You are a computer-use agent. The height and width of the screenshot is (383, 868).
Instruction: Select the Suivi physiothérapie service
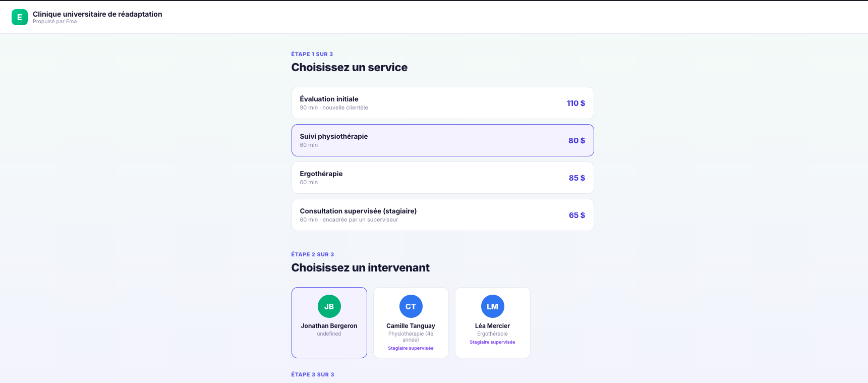point(443,140)
